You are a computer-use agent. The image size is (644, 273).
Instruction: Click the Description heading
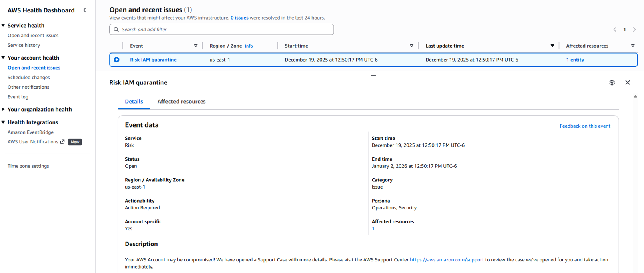(x=141, y=244)
